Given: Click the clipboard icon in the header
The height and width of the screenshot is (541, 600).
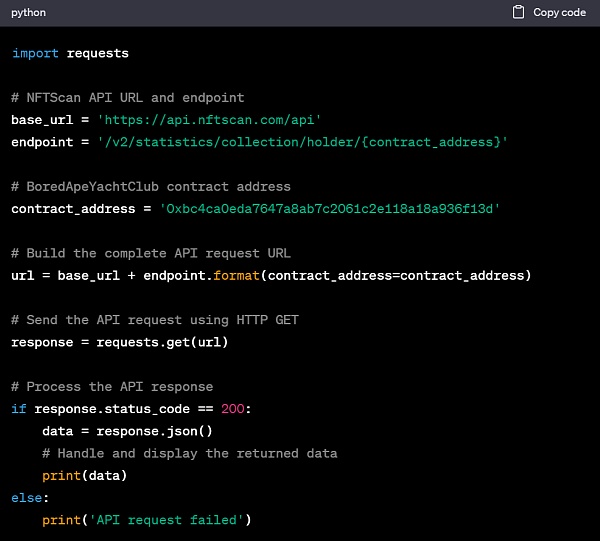Looking at the screenshot, I should [518, 13].
